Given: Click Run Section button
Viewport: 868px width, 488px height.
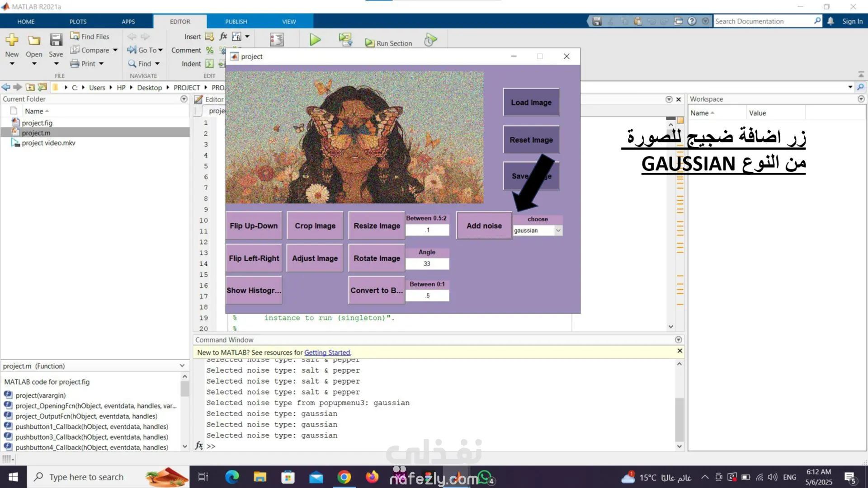Looking at the screenshot, I should pyautogui.click(x=389, y=43).
